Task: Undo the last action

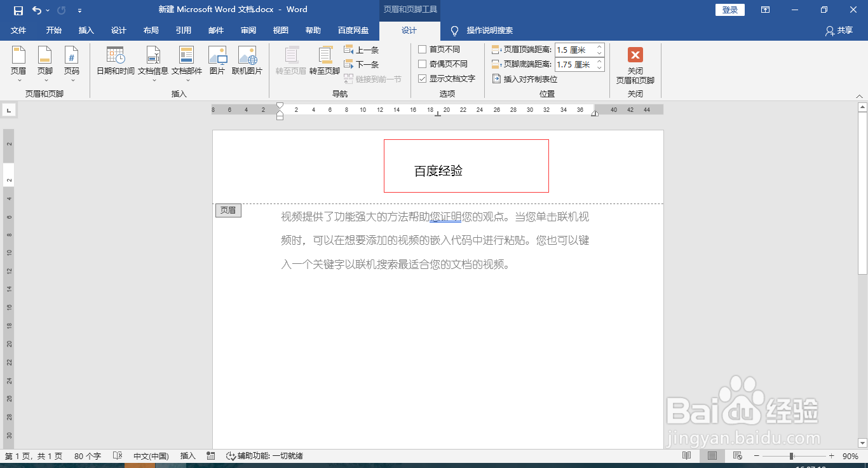Action: tap(37, 10)
